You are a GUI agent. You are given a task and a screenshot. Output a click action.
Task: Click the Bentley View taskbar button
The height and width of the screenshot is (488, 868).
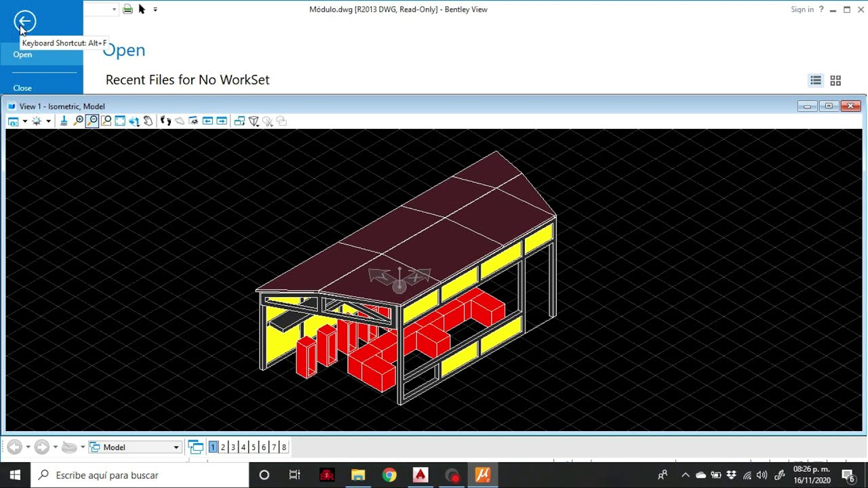483,475
